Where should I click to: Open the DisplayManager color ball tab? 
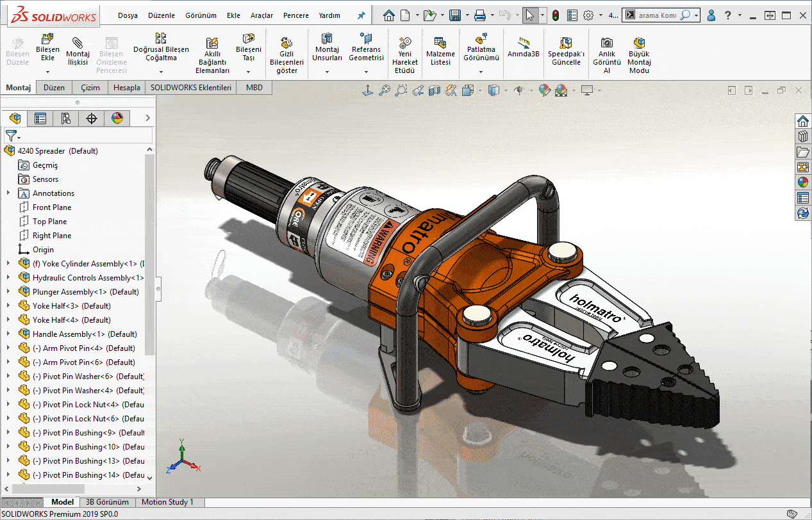(117, 118)
